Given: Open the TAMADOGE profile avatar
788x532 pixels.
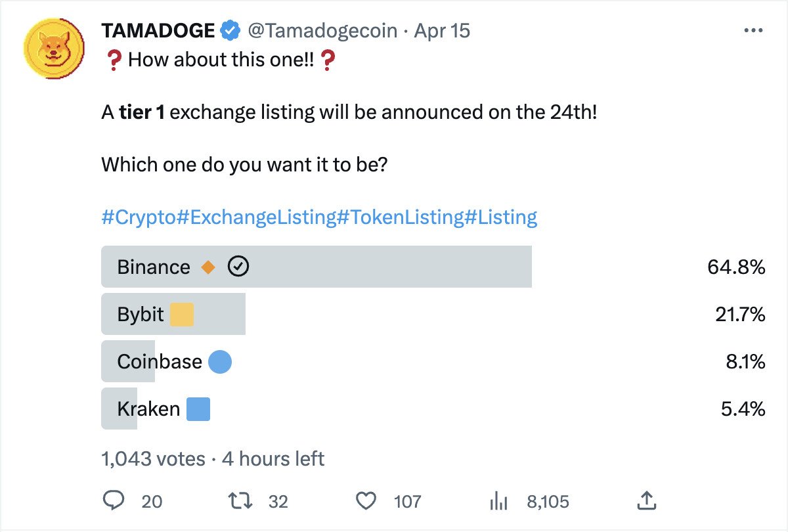Looking at the screenshot, I should pos(53,49).
